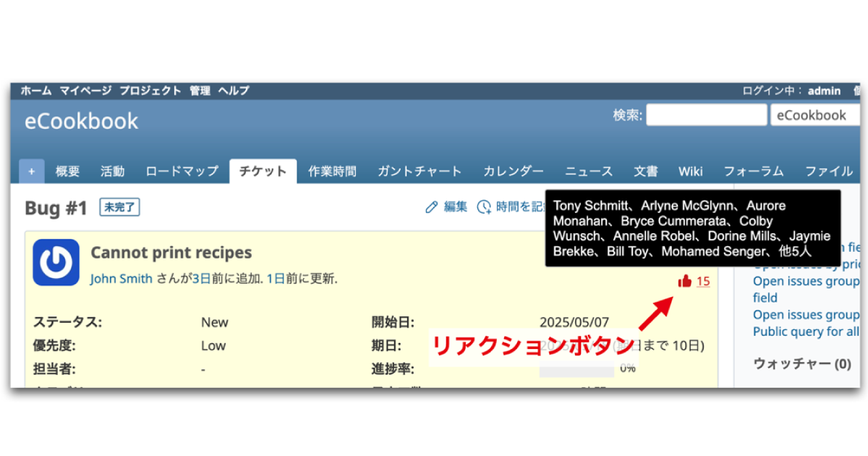
Task: Click the 開始日 value 2025/05/07
Action: click(x=575, y=322)
